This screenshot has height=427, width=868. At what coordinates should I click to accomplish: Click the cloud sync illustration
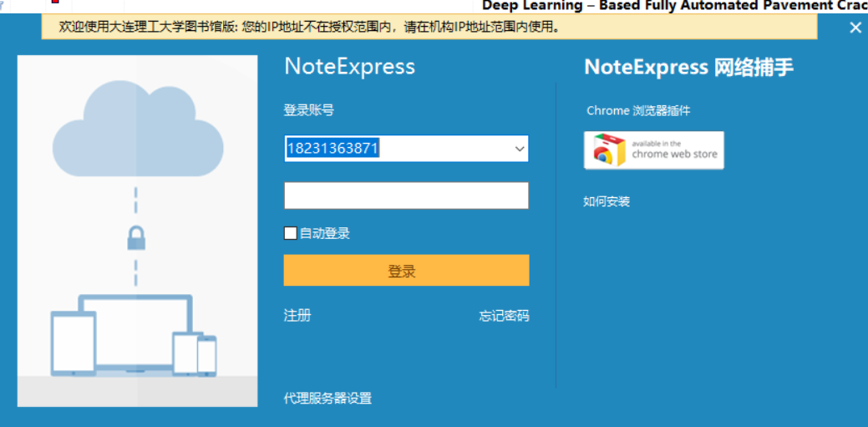coord(137,231)
